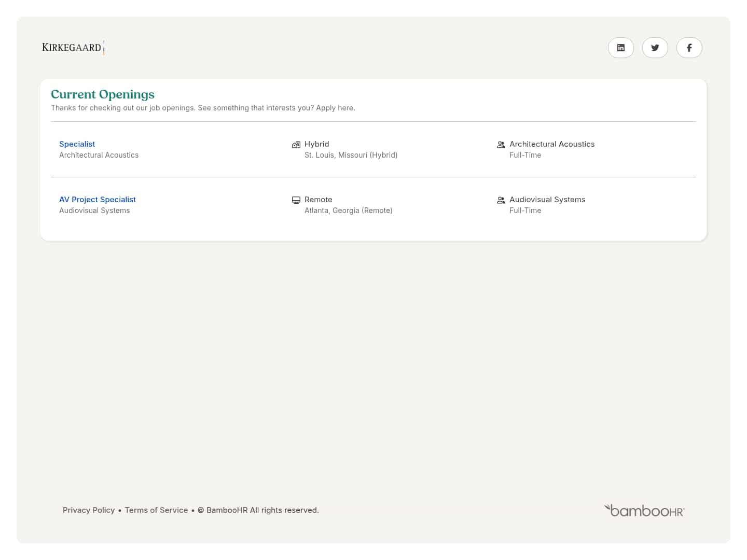Select the Atlanta, Georgia (Remote) text
Viewport: 747px width, 560px height.
pyautogui.click(x=348, y=211)
